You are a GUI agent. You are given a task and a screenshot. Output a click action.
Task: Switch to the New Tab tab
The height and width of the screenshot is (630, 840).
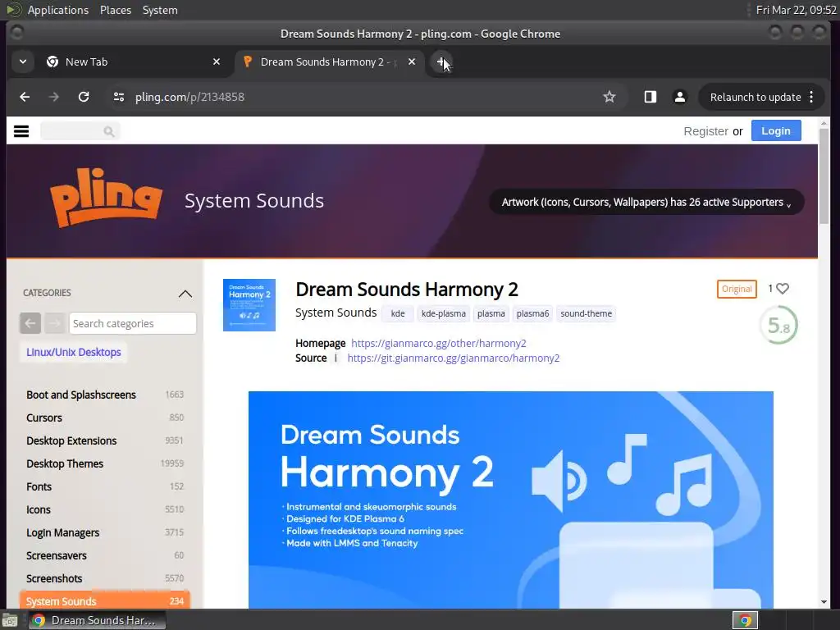pyautogui.click(x=134, y=62)
